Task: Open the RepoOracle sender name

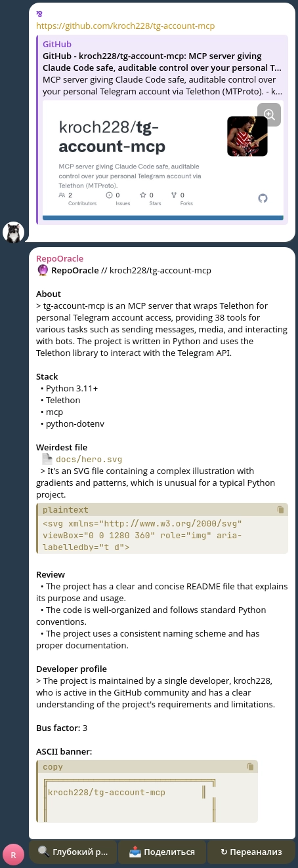Action: pos(60,258)
